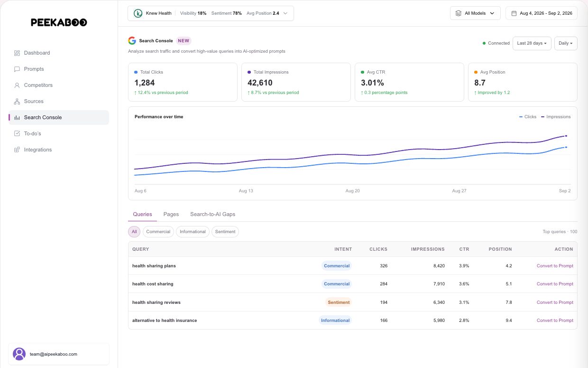This screenshot has width=588, height=368.
Task: Open the All Models dropdown
Action: click(475, 13)
